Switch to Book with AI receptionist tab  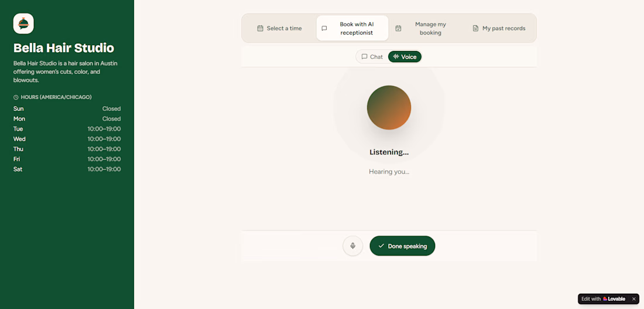coord(352,28)
